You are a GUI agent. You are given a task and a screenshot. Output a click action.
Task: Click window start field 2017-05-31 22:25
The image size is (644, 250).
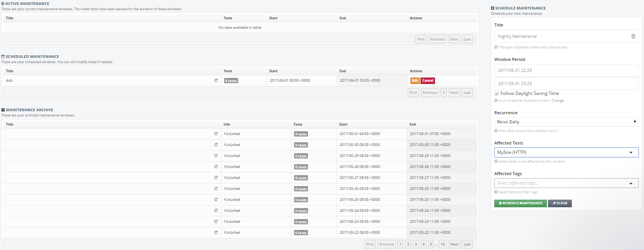click(x=566, y=70)
